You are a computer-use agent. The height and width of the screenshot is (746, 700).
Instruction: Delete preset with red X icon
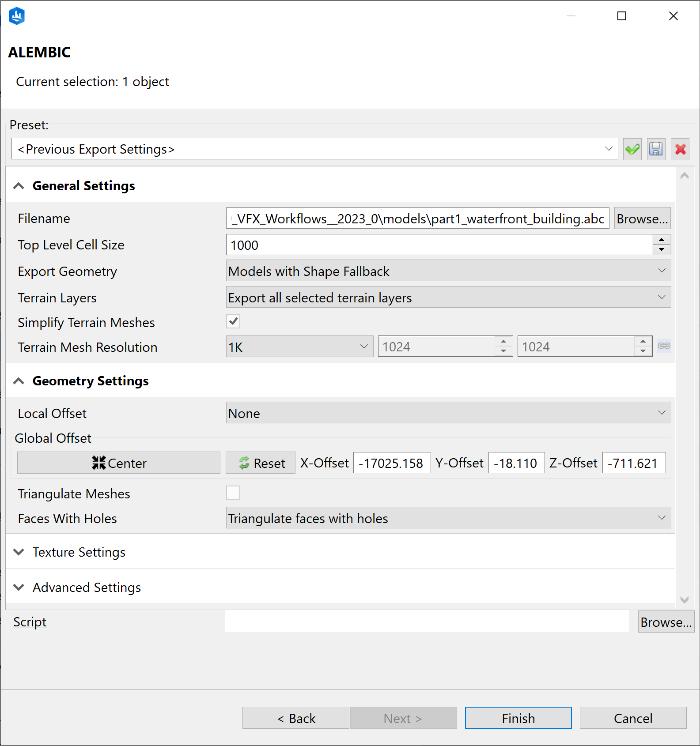coord(680,149)
